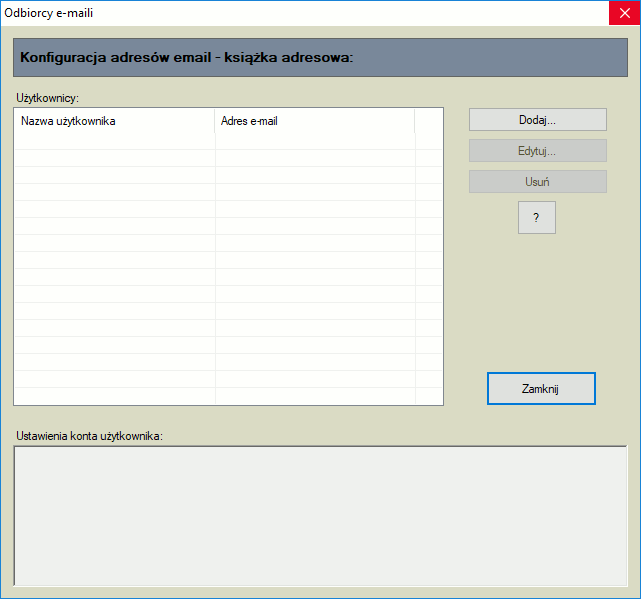Click the "Konfiguracja adresów email" header banner

coord(320,58)
